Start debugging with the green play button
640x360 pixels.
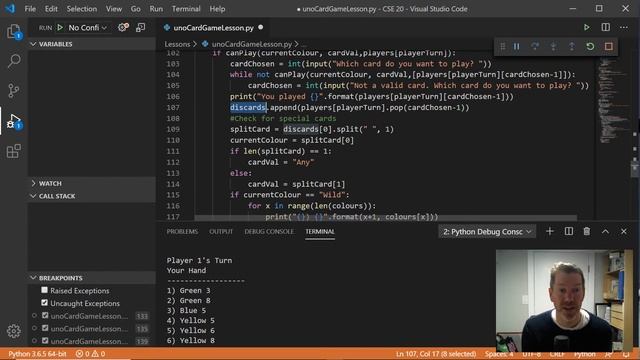pyautogui.click(x=60, y=27)
